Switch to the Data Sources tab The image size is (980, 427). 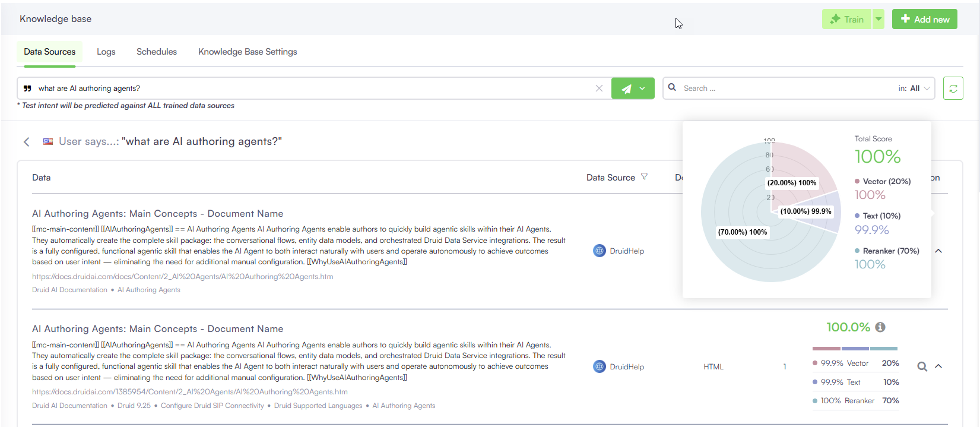(50, 52)
